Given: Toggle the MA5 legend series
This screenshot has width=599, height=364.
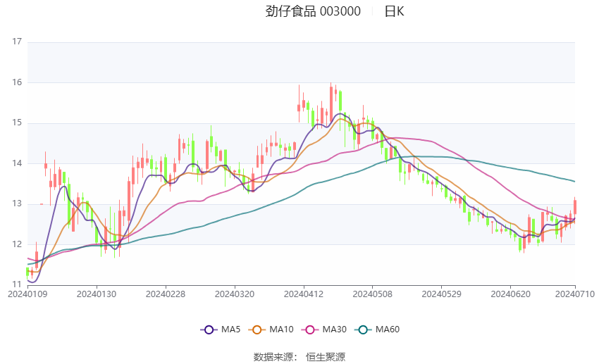Looking at the screenshot, I should pyautogui.click(x=221, y=330).
